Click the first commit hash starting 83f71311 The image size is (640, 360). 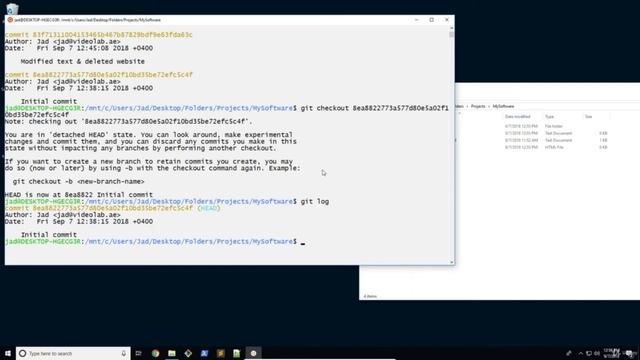tap(113, 35)
